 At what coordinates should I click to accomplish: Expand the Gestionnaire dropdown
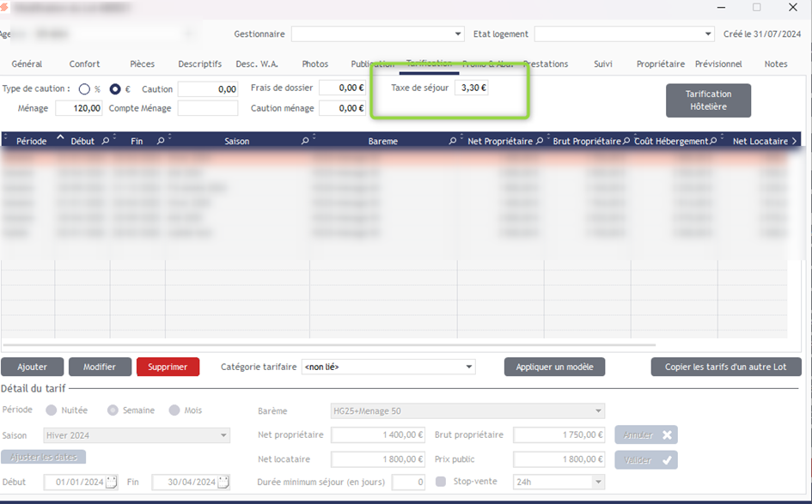pyautogui.click(x=458, y=34)
